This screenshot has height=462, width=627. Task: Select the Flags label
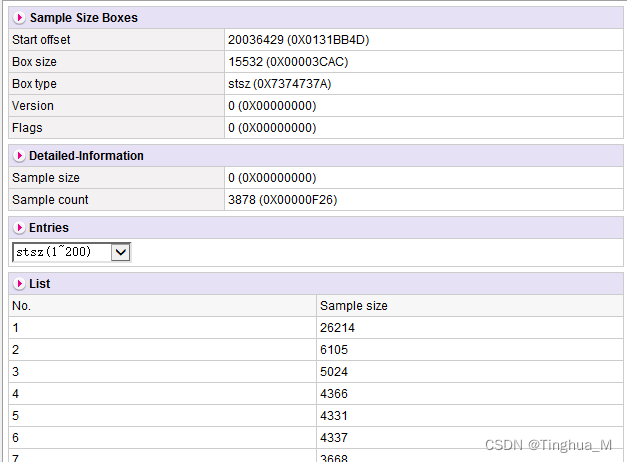27,128
